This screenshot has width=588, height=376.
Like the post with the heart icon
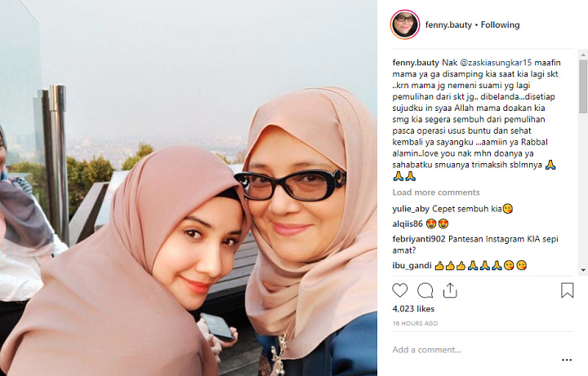(x=399, y=290)
